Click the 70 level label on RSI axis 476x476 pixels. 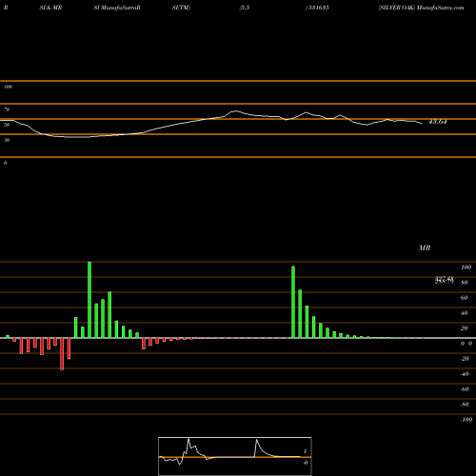pyautogui.click(x=7, y=109)
